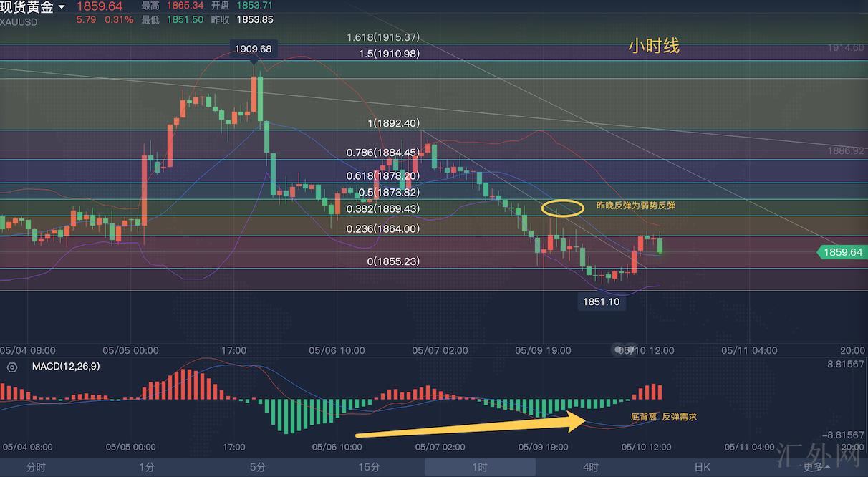Click the 0.31% change percentage
Screen dimensions: 868x477
tap(119, 19)
